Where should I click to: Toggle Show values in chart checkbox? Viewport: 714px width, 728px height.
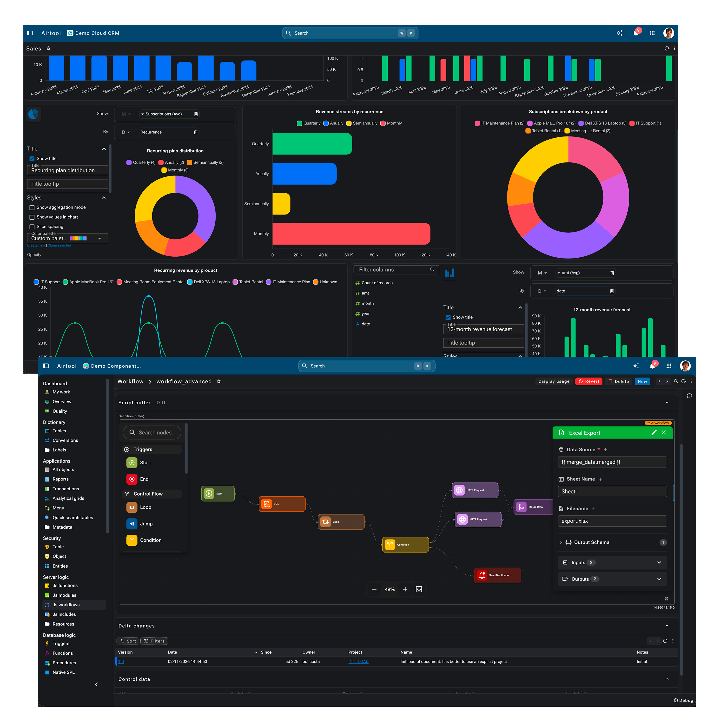tap(32, 217)
